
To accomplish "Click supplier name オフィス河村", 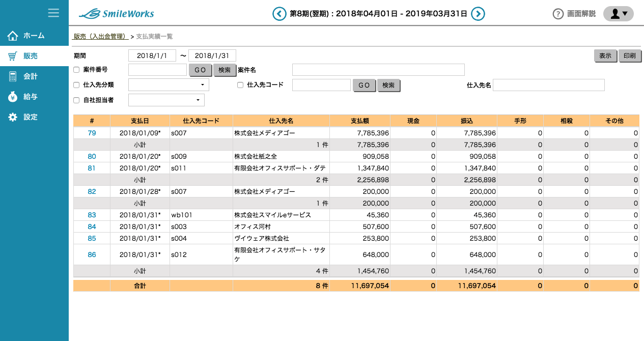I will pos(253,226).
